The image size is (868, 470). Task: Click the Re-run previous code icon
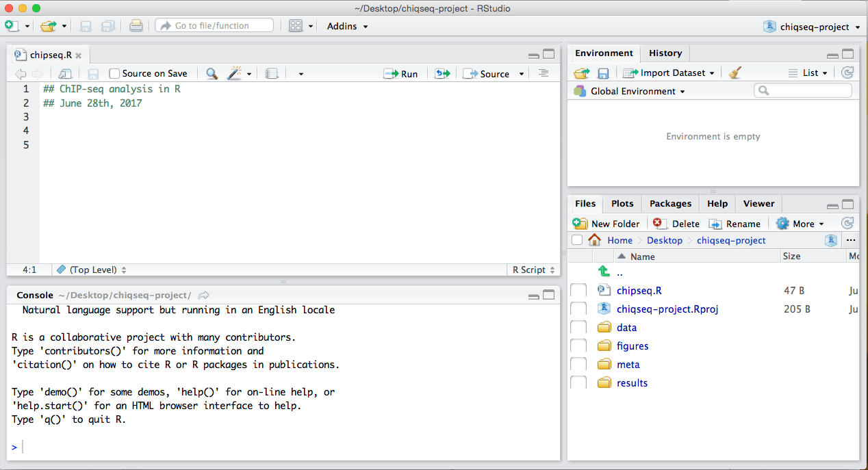pos(443,74)
